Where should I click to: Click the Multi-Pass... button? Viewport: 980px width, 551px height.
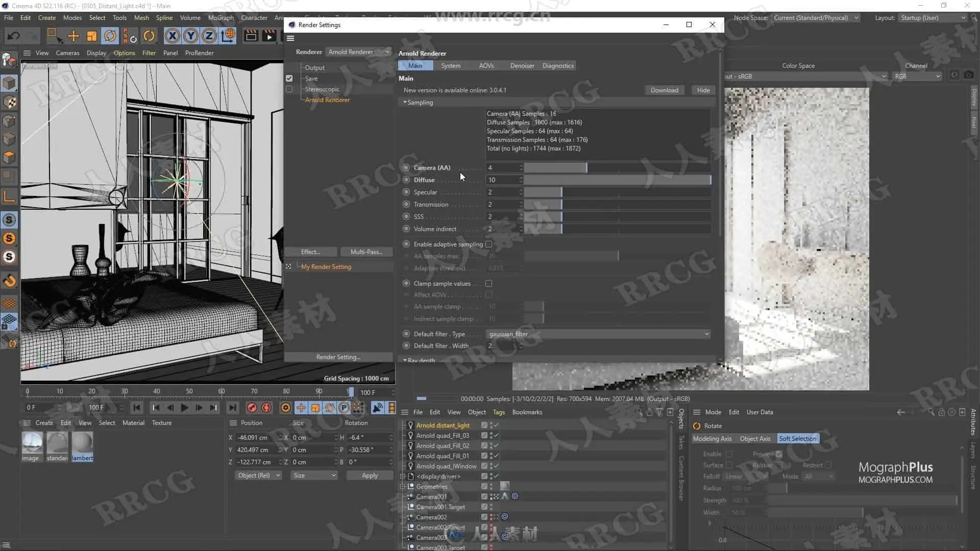[366, 252]
